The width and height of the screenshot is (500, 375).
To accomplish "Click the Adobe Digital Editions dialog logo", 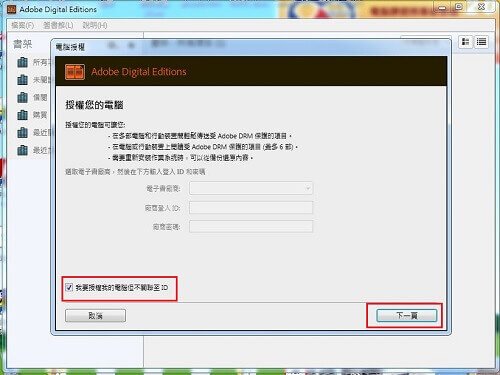I will (75, 72).
